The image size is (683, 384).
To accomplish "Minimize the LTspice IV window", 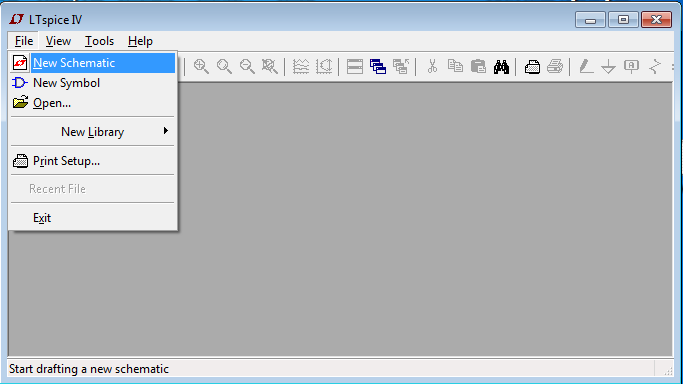I will 590,20.
